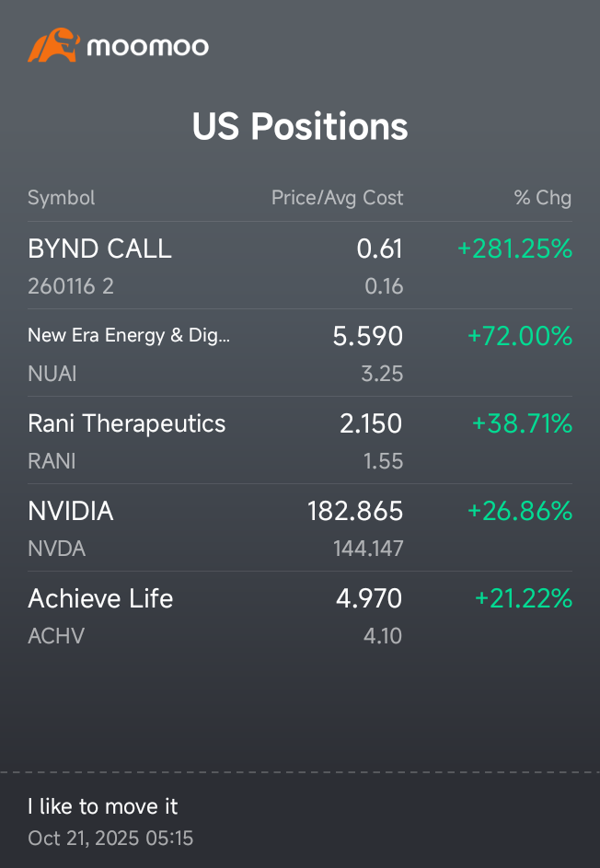
Task: Select the 260116 2 option contract label
Action: pos(71,286)
